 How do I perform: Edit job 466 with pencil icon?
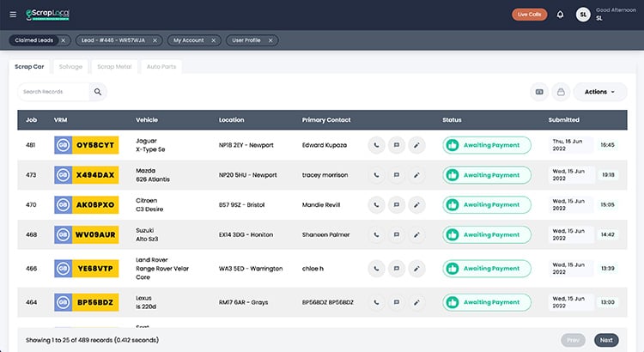pos(416,268)
